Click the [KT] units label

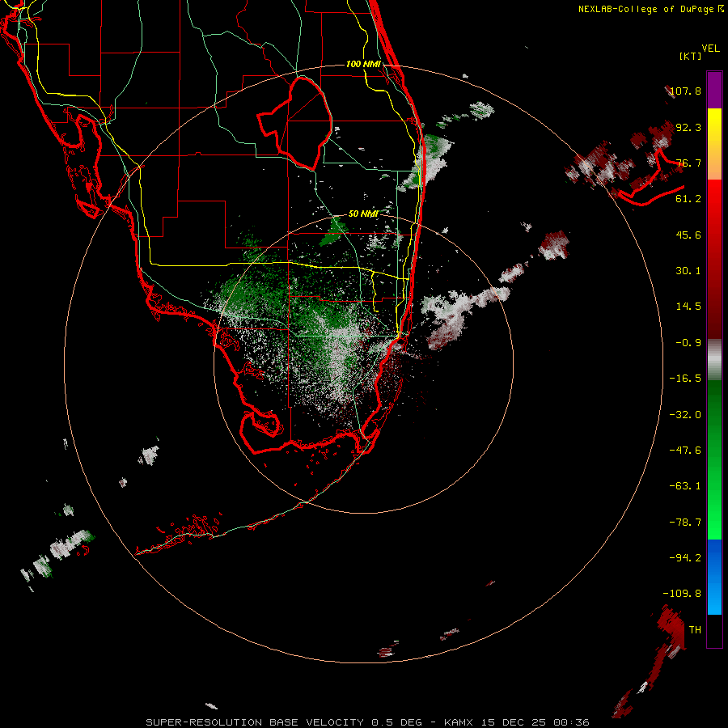690,56
